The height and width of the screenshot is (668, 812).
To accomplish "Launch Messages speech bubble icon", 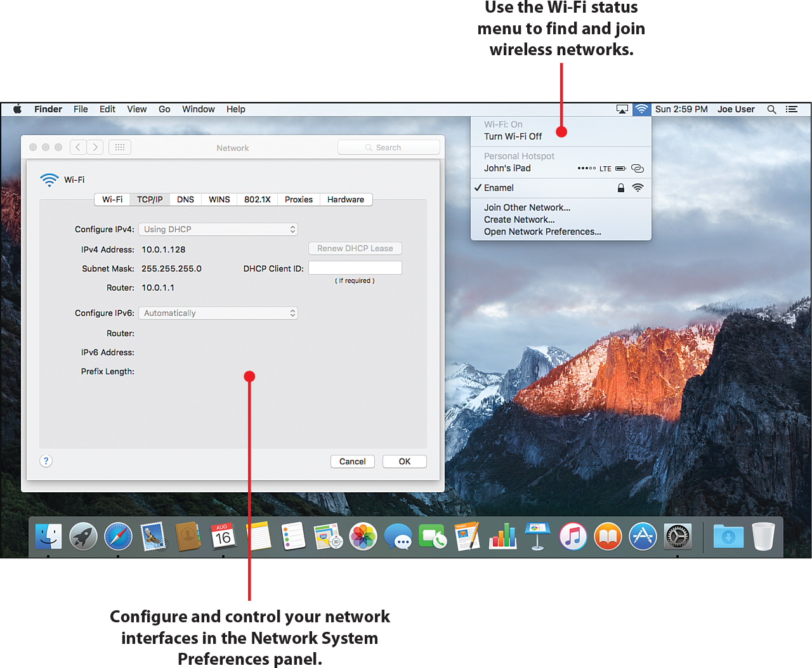I will click(x=398, y=537).
